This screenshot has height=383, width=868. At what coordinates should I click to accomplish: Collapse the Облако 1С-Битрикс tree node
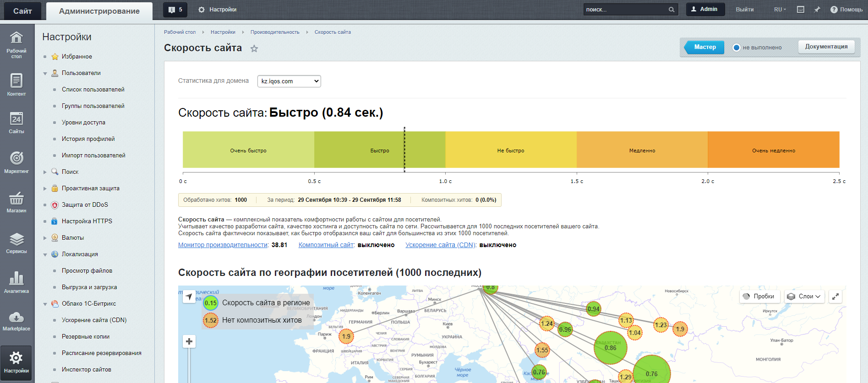pos(45,304)
